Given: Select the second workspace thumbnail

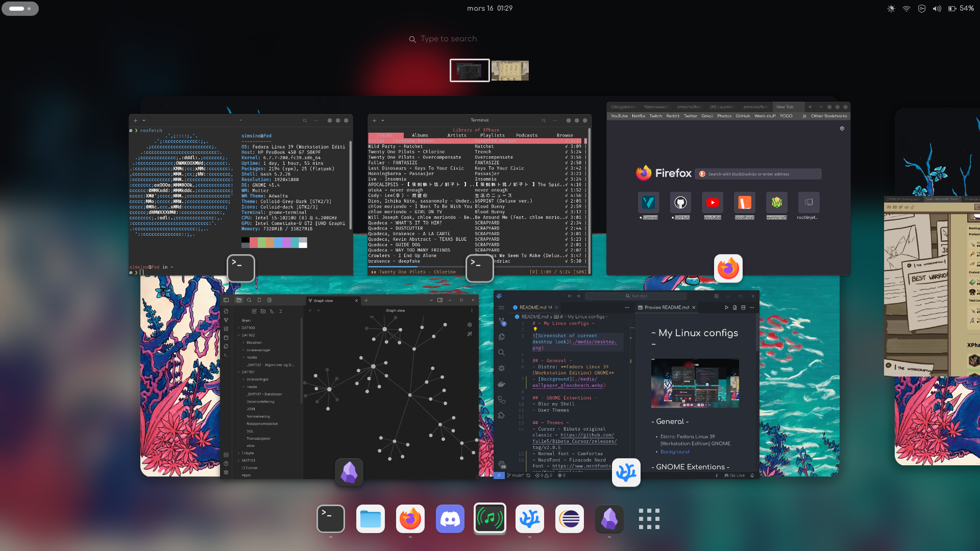Looking at the screenshot, I should pos(510,70).
